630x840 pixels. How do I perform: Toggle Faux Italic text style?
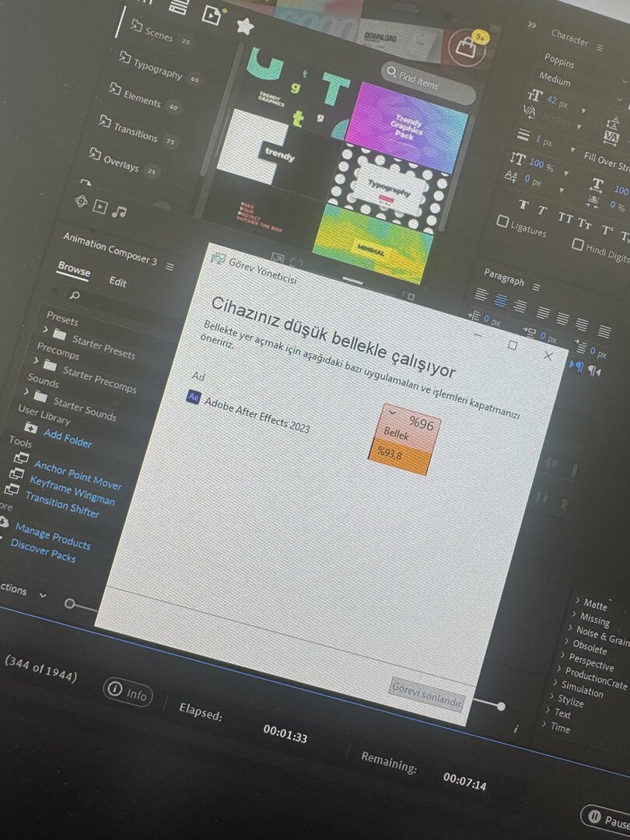[x=542, y=211]
